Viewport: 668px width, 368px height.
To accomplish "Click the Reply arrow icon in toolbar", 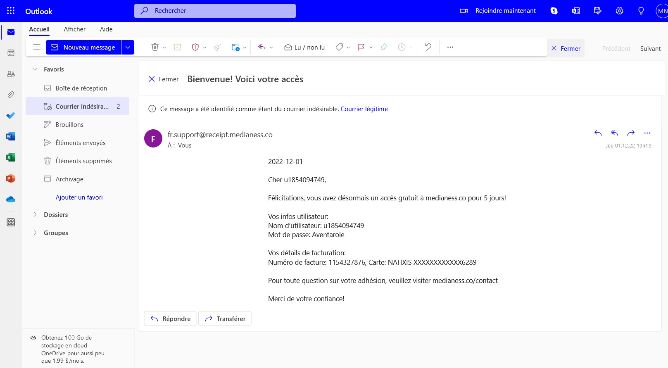I will point(262,47).
